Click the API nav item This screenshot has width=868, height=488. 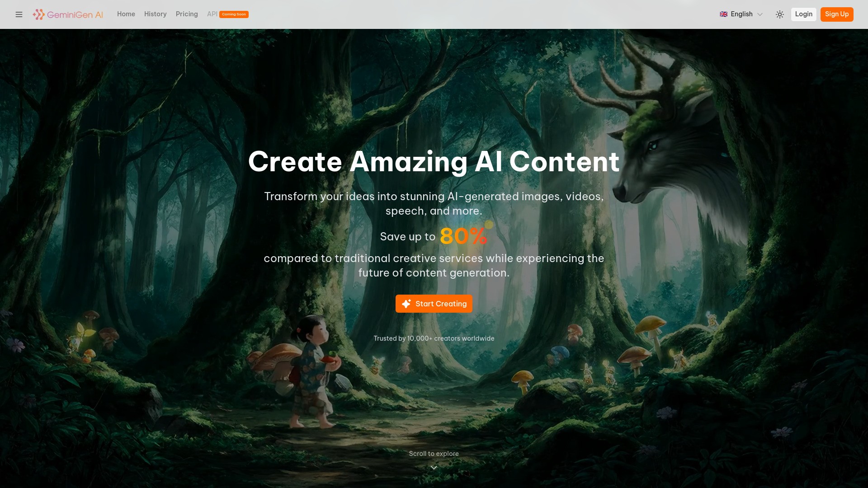pos(212,14)
